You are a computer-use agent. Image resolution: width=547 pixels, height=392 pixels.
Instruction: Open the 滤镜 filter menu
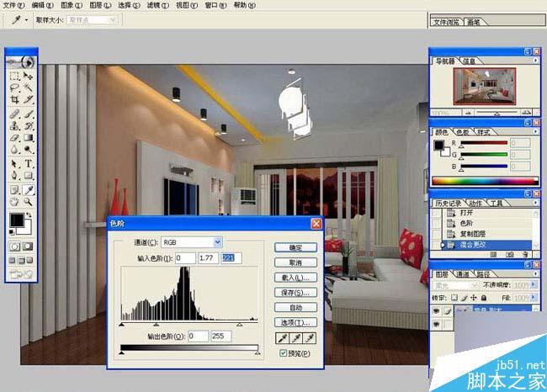pyautogui.click(x=157, y=5)
